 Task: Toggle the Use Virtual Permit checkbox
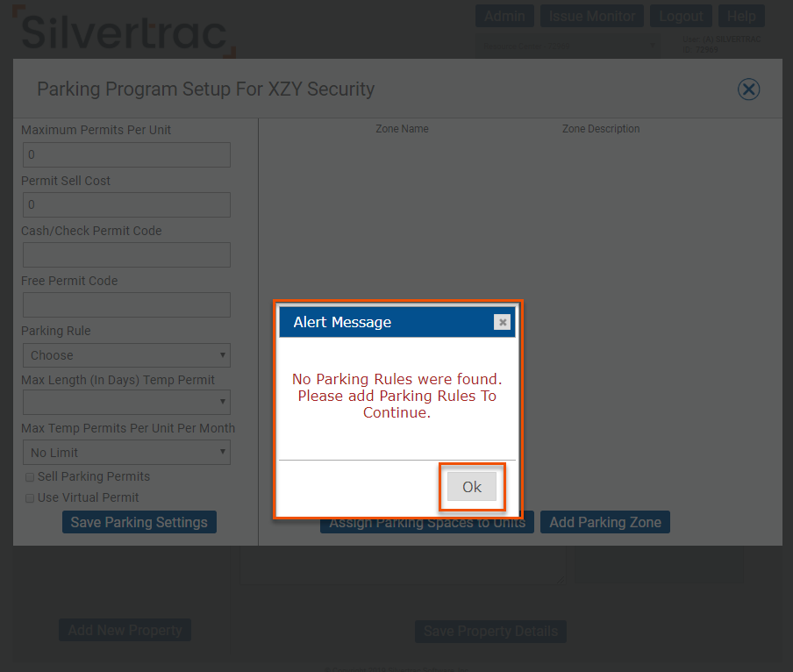coord(30,498)
